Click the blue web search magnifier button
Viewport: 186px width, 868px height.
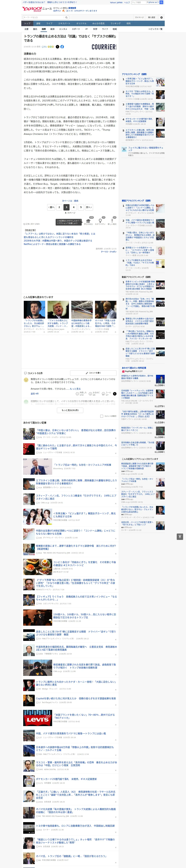click(x=161, y=2)
